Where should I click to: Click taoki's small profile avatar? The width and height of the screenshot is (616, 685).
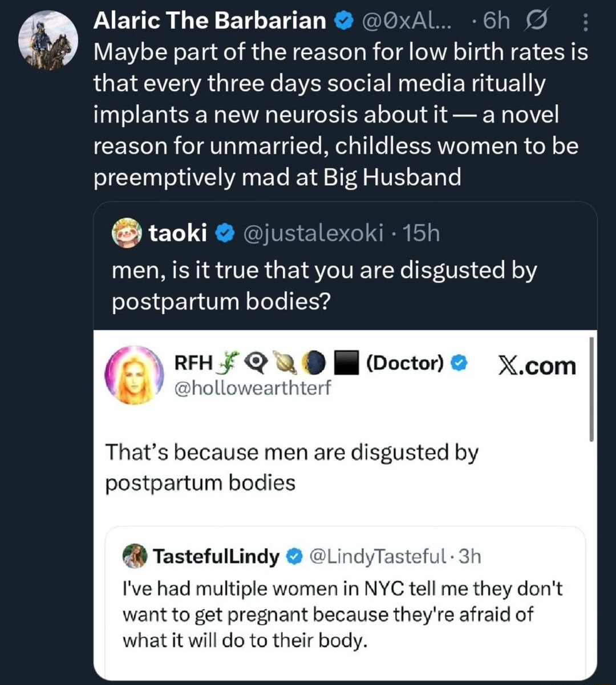[127, 233]
